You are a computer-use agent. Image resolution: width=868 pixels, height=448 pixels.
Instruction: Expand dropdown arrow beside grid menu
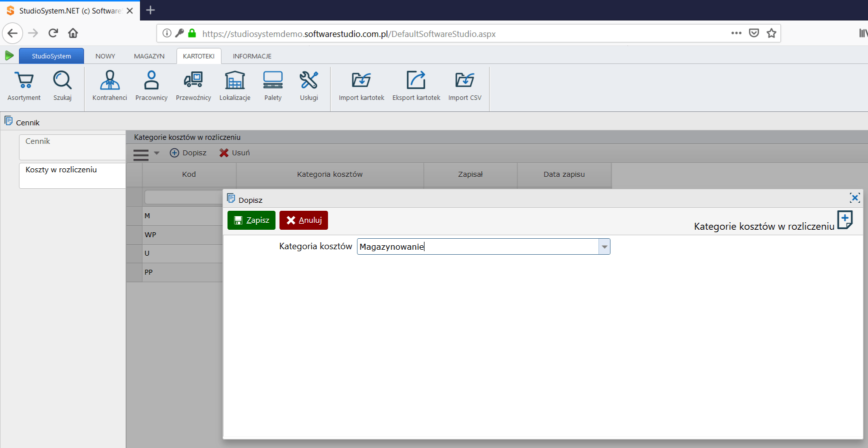coord(156,153)
